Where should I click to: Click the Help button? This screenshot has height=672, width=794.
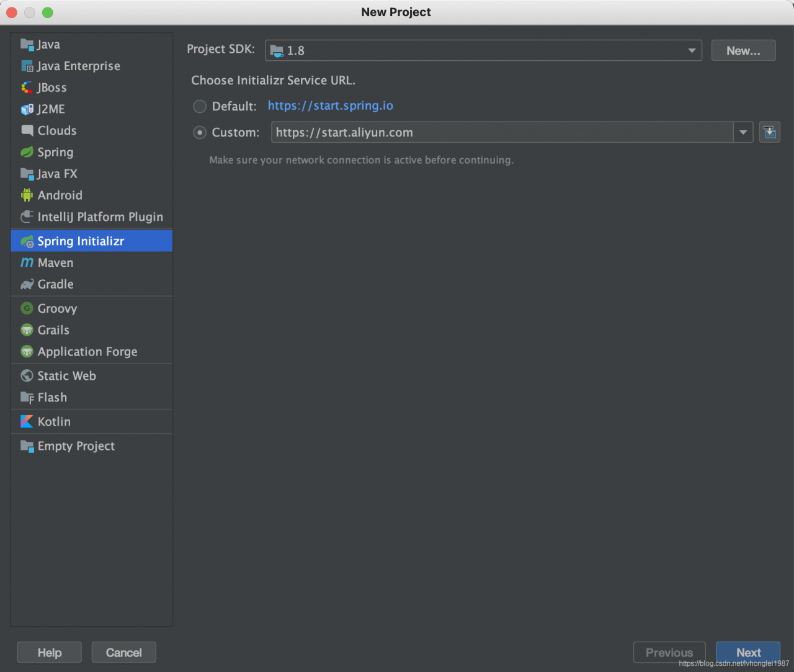click(x=50, y=653)
